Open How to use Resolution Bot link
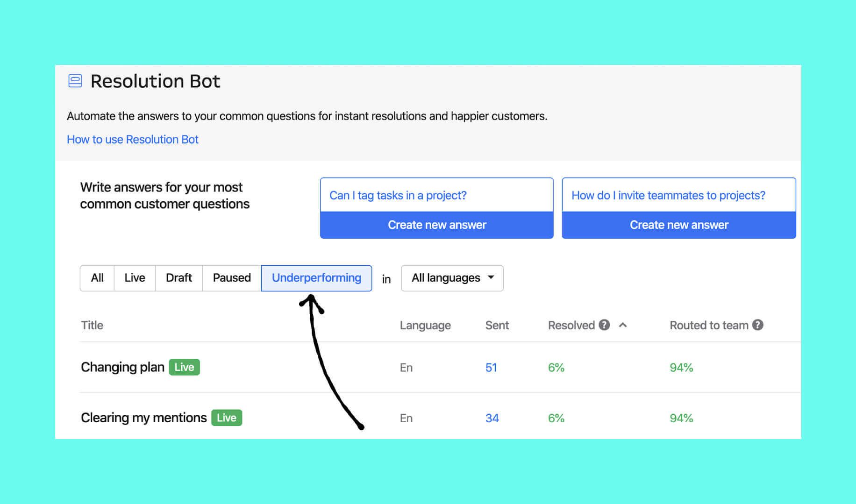The image size is (856, 504). tap(132, 139)
